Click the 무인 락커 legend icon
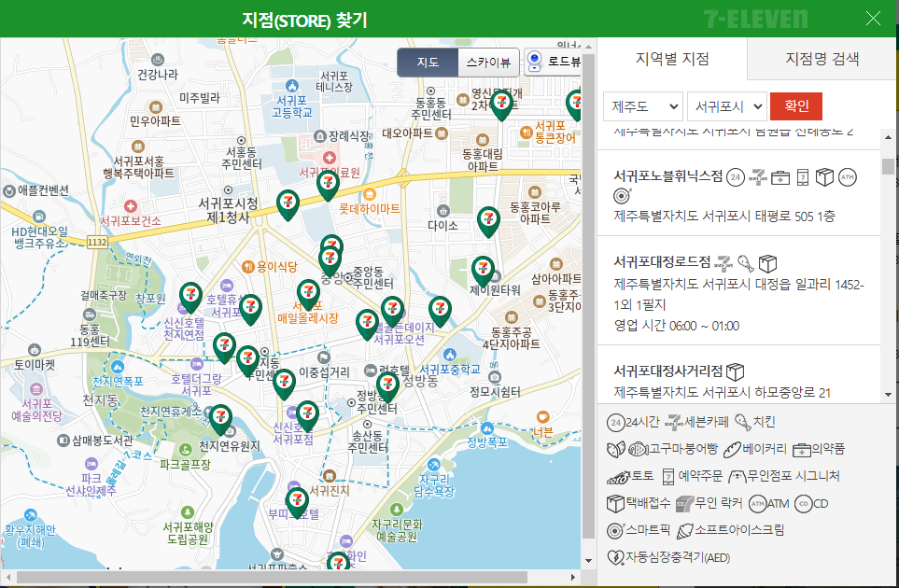The width and height of the screenshot is (899, 588). tap(684, 504)
